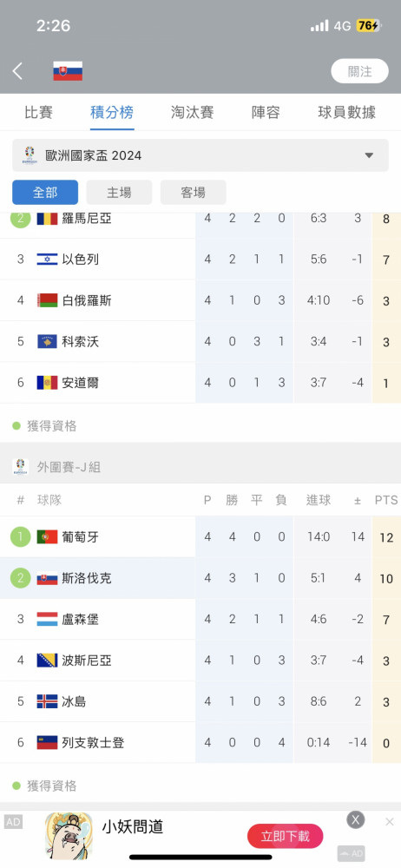401x868 pixels.
Task: Tap the Slovakia flag in header
Action: (68, 71)
